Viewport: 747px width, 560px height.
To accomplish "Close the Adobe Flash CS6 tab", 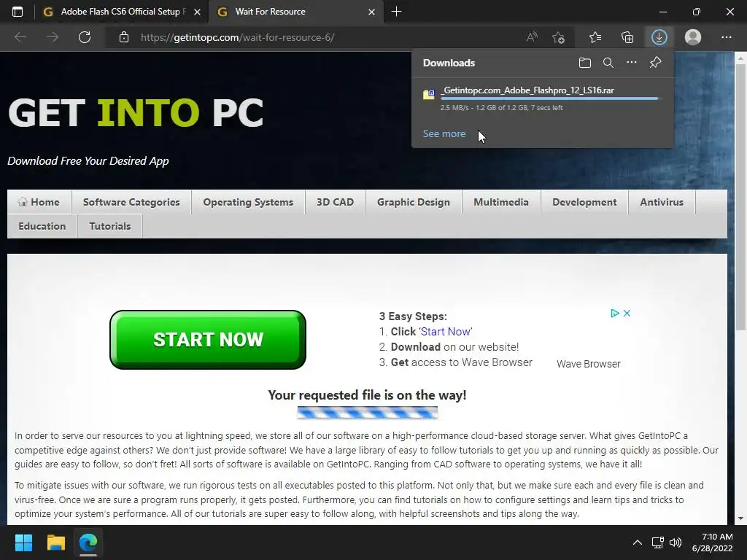I will coord(197,12).
